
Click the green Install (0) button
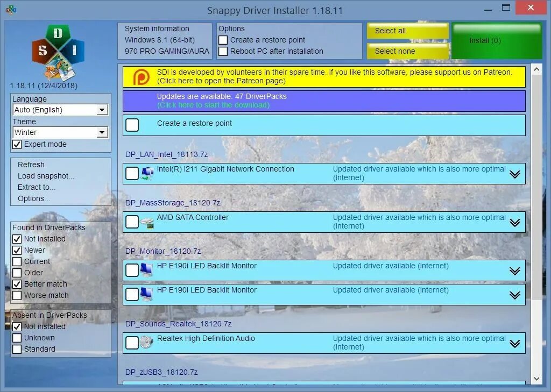click(497, 41)
